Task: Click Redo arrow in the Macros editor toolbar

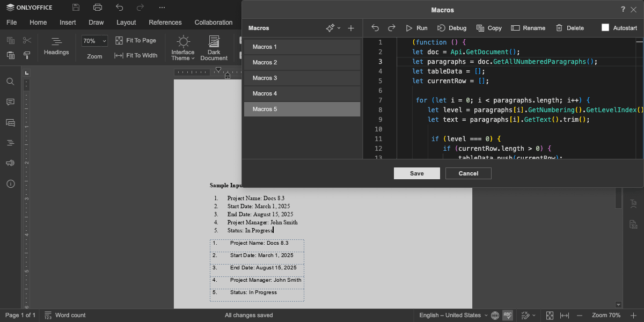Action: [x=392, y=28]
